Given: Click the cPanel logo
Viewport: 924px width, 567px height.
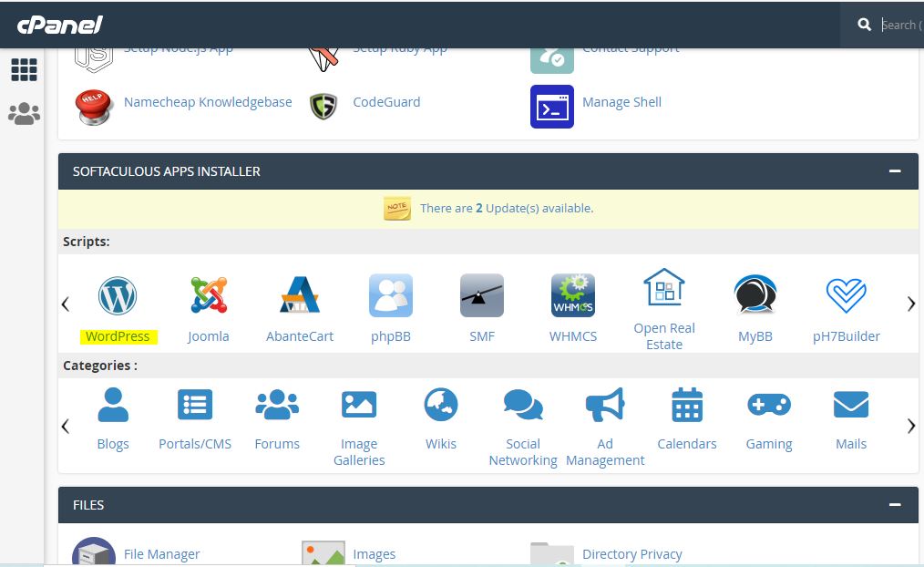Looking at the screenshot, I should point(60,25).
